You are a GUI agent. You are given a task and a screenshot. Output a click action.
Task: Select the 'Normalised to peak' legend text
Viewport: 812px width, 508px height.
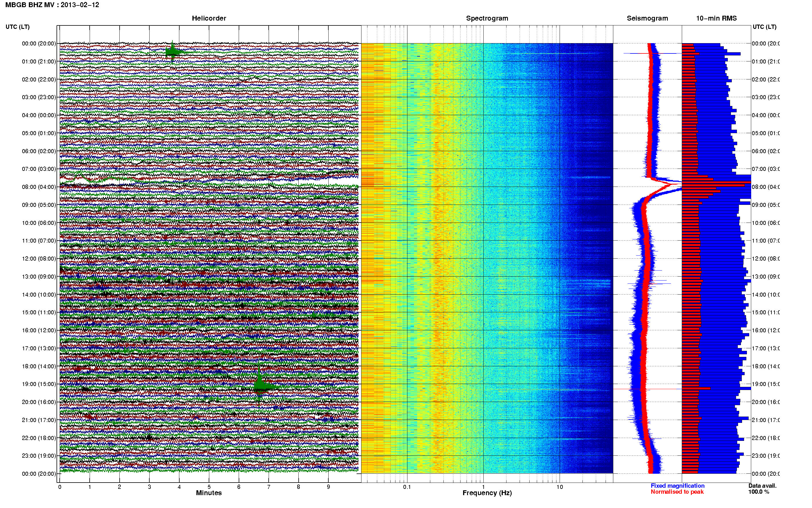pos(677,492)
